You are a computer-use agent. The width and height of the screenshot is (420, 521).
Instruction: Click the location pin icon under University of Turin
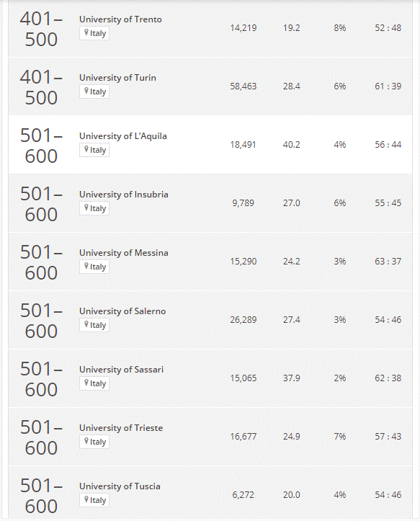86,91
